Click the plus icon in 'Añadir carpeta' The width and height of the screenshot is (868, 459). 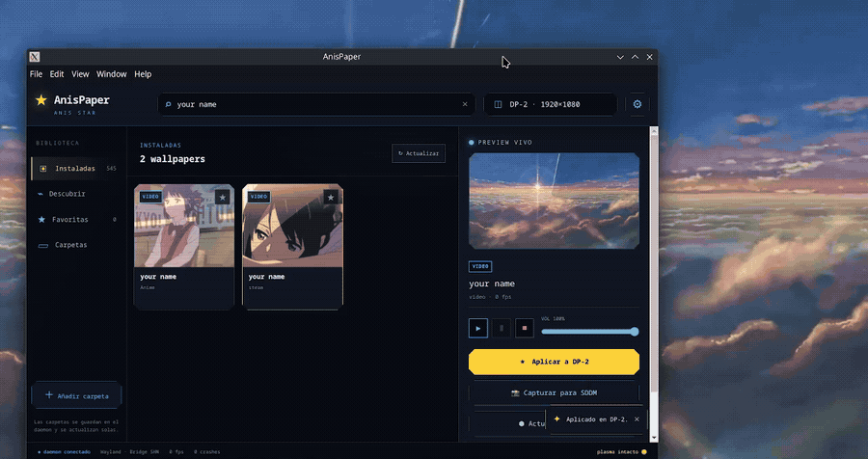(x=49, y=394)
